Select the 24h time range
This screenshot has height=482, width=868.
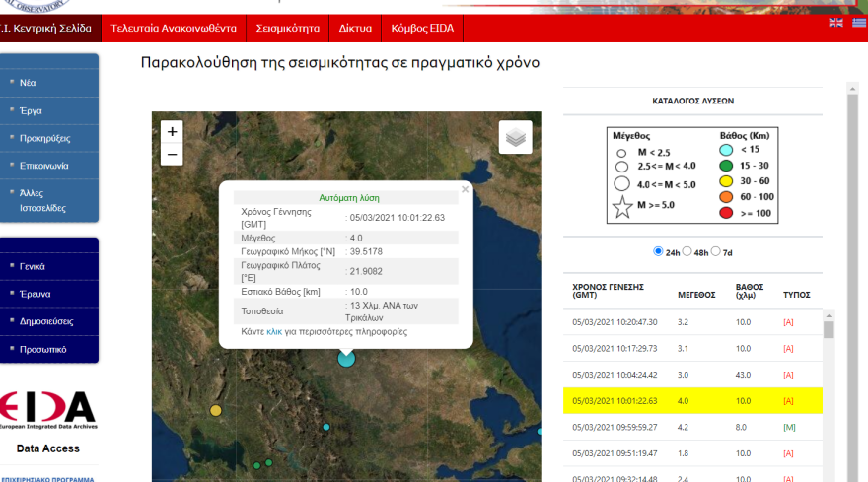tap(659, 252)
